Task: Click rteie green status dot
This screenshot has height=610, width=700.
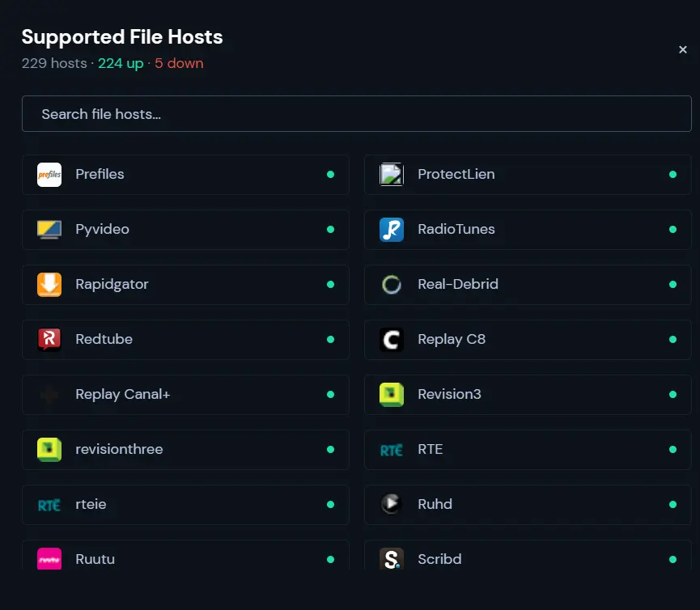Action: [330, 504]
